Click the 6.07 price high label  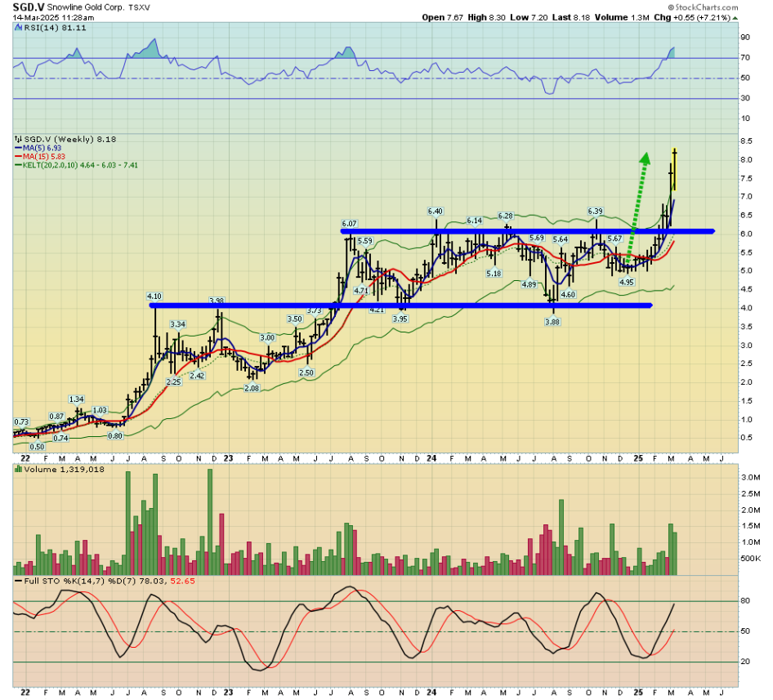(350, 224)
